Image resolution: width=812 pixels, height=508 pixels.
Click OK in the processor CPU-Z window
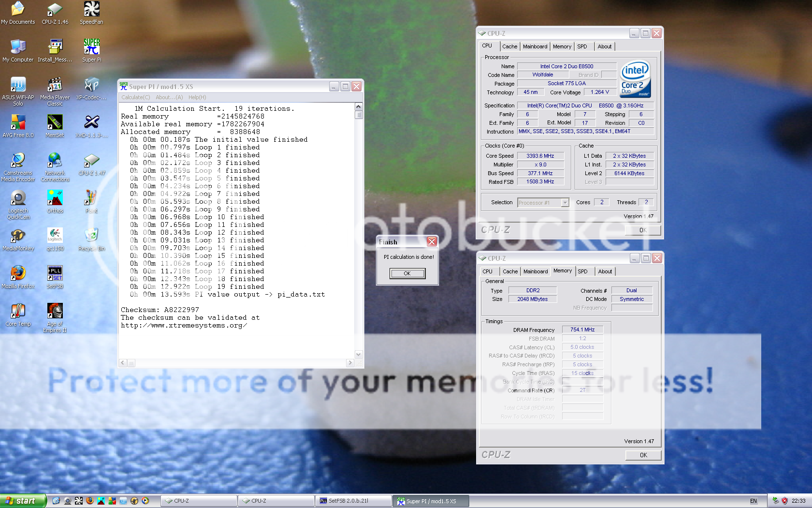pyautogui.click(x=643, y=230)
